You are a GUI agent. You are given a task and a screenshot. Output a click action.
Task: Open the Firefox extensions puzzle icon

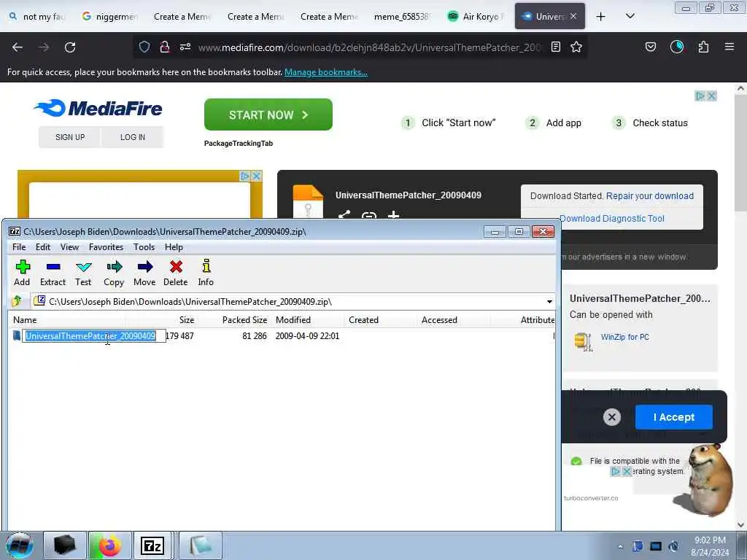coord(703,47)
